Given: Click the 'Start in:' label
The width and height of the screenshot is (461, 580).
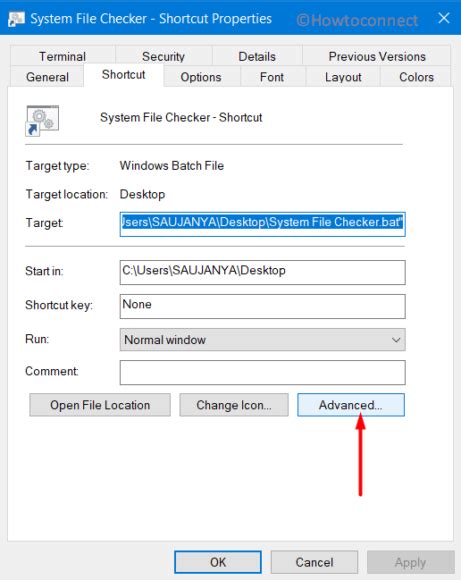Looking at the screenshot, I should point(44,271).
